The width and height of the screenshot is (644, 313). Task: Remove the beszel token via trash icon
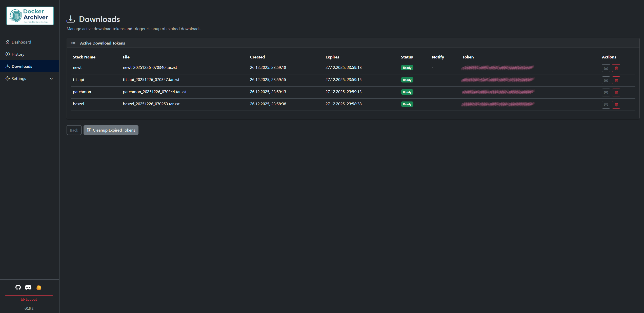click(x=616, y=105)
